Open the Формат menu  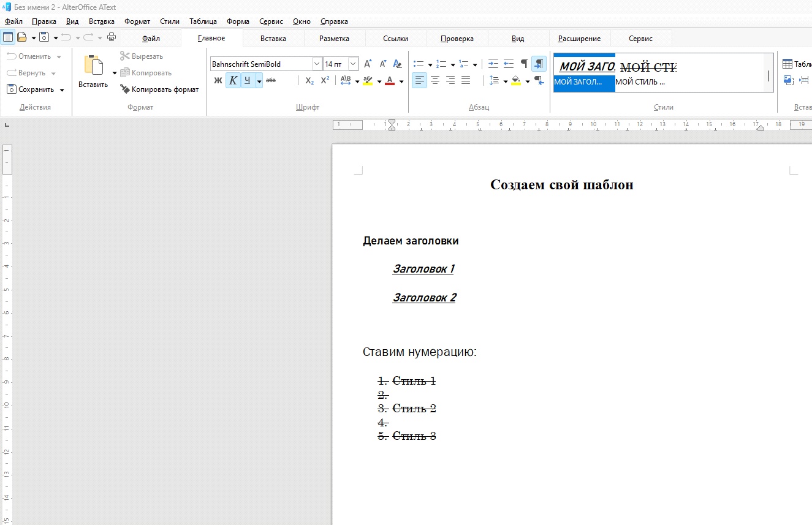137,21
